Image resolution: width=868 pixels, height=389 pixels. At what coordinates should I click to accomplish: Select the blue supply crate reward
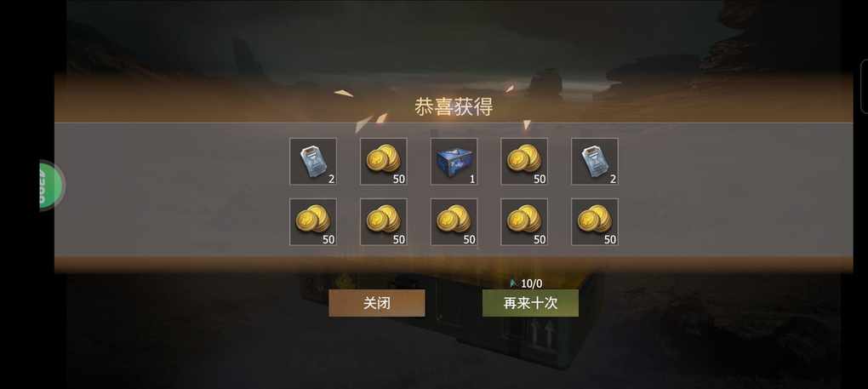tap(454, 161)
